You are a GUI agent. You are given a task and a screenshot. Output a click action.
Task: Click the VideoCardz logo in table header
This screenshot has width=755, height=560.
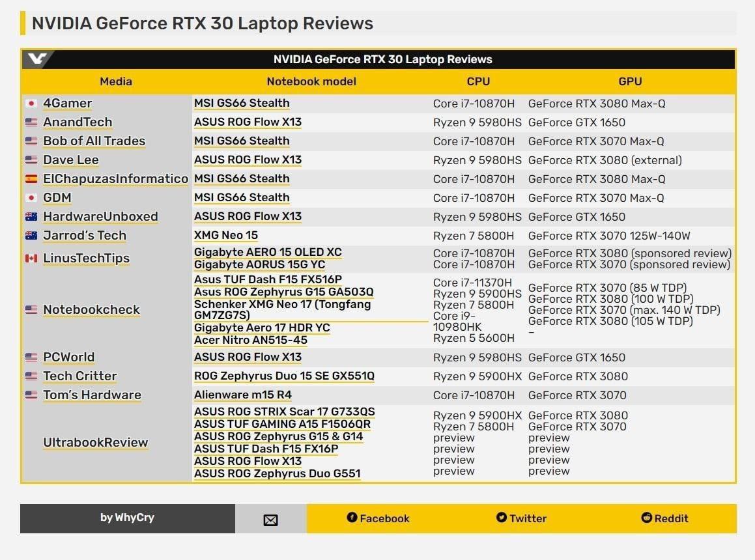37,59
